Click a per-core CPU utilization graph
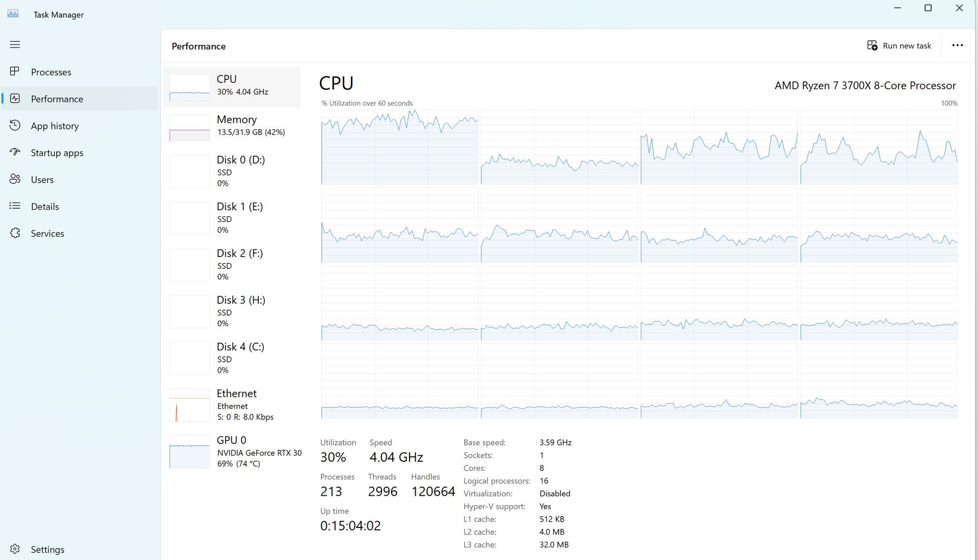Screen dimensions: 978x560 tap(400, 148)
